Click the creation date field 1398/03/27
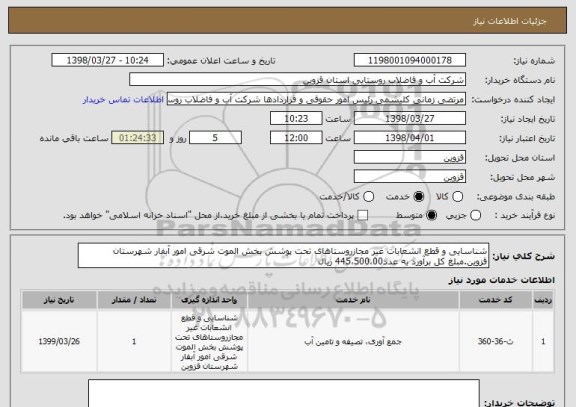 410,118
